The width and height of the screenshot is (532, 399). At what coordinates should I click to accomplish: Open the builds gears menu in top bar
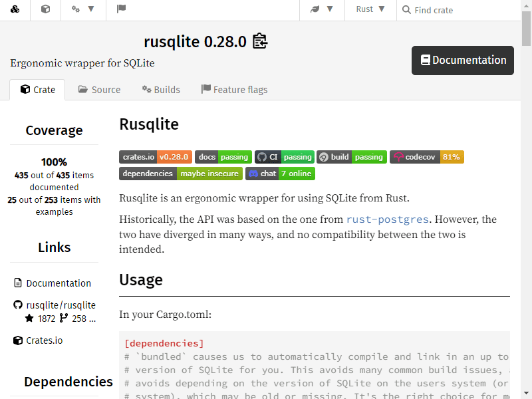click(82, 9)
